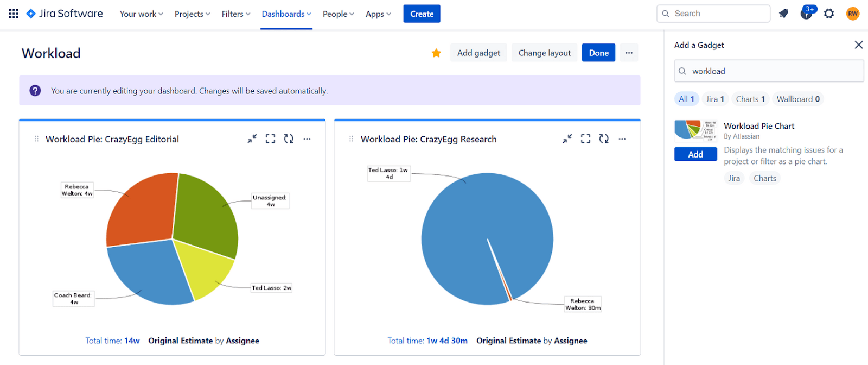Expand the Projects menu
Image resolution: width=868 pixels, height=365 pixels.
point(192,14)
